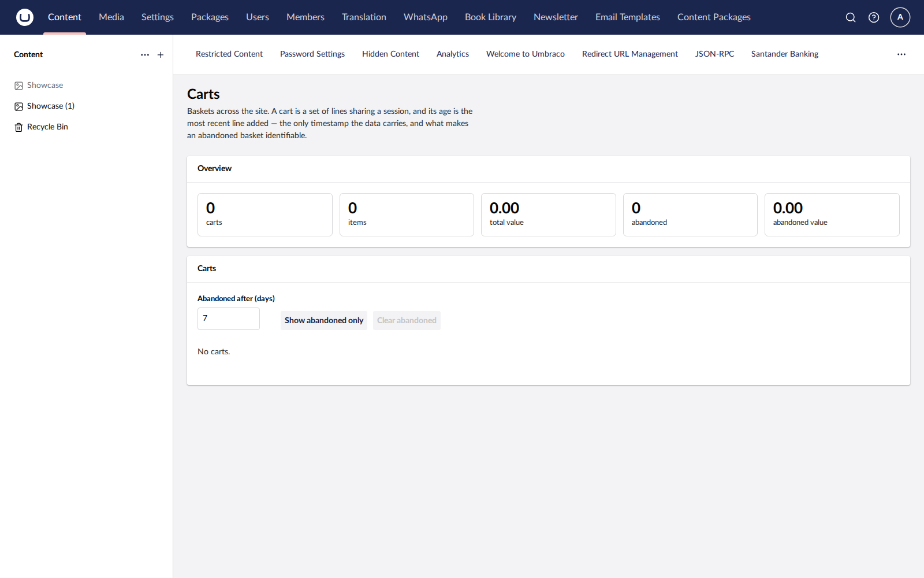Click the first Showcase document icon
The width and height of the screenshot is (924, 578).
coord(18,86)
